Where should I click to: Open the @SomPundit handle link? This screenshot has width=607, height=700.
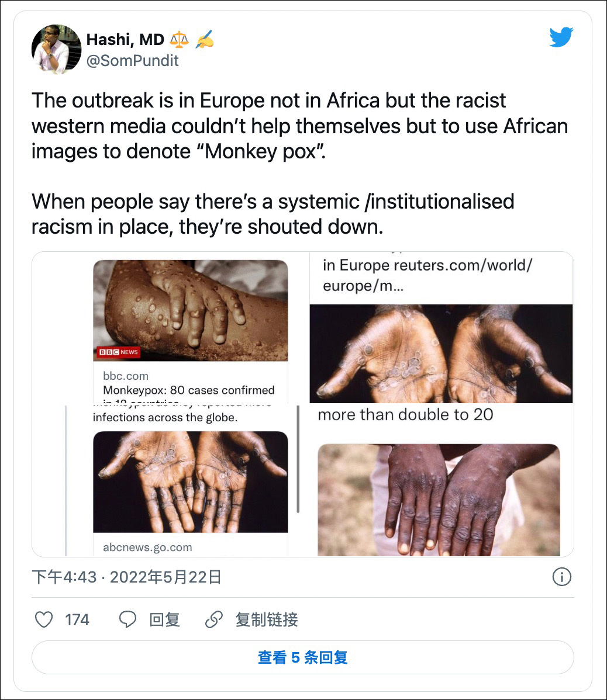(x=132, y=61)
